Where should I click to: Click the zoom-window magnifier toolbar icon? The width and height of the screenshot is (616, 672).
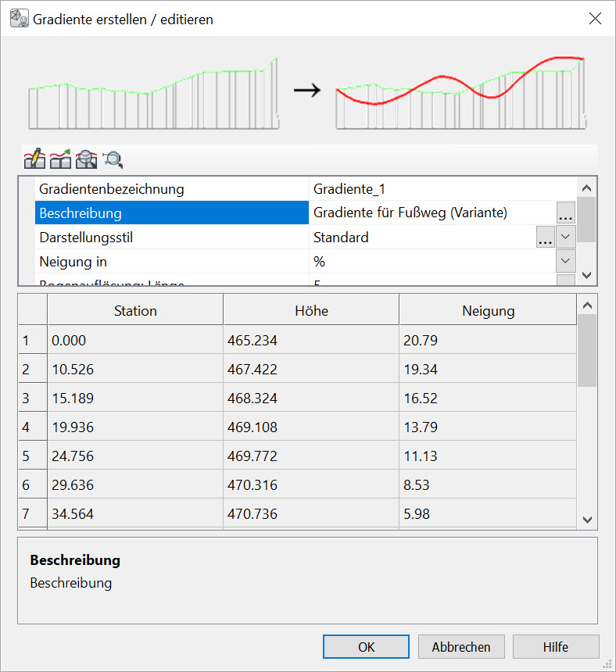click(x=113, y=159)
